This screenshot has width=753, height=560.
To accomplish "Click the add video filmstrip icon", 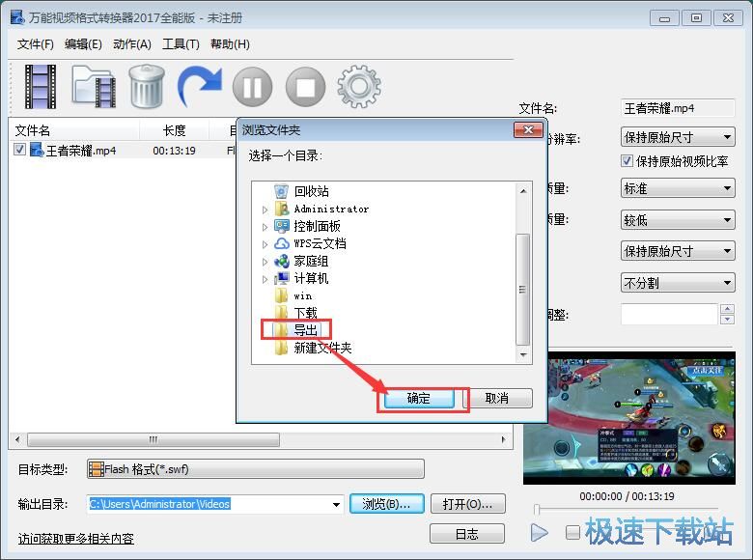I will [41, 87].
